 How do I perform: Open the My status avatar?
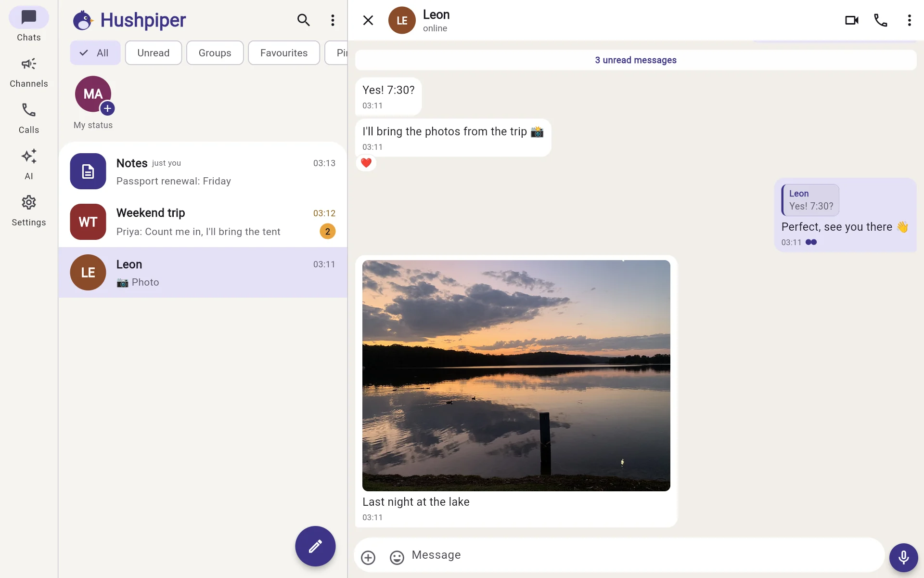point(93,94)
